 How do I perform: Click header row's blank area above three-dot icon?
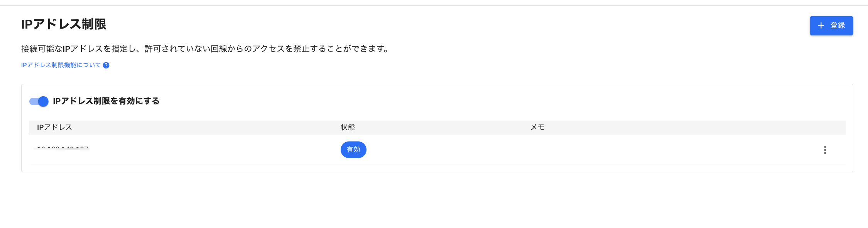tap(825, 128)
